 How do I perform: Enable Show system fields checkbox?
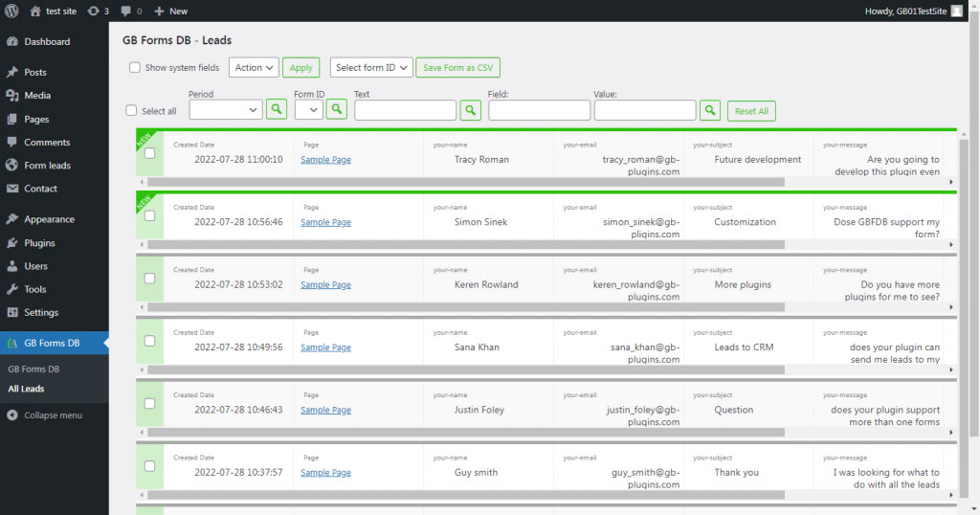[134, 67]
